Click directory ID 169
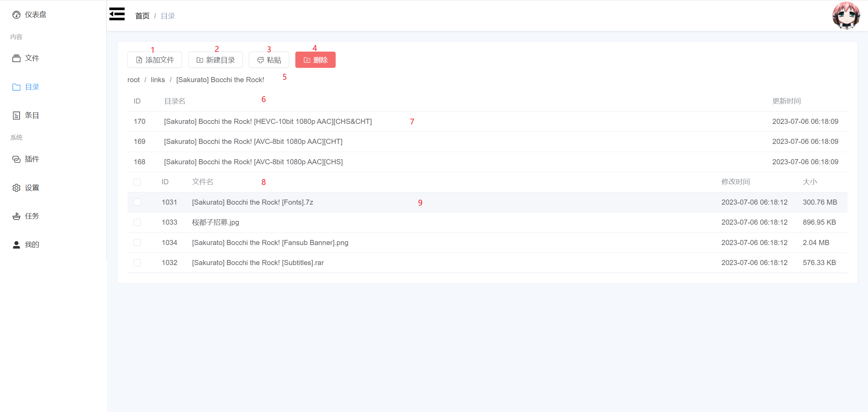868x412 pixels. (139, 142)
